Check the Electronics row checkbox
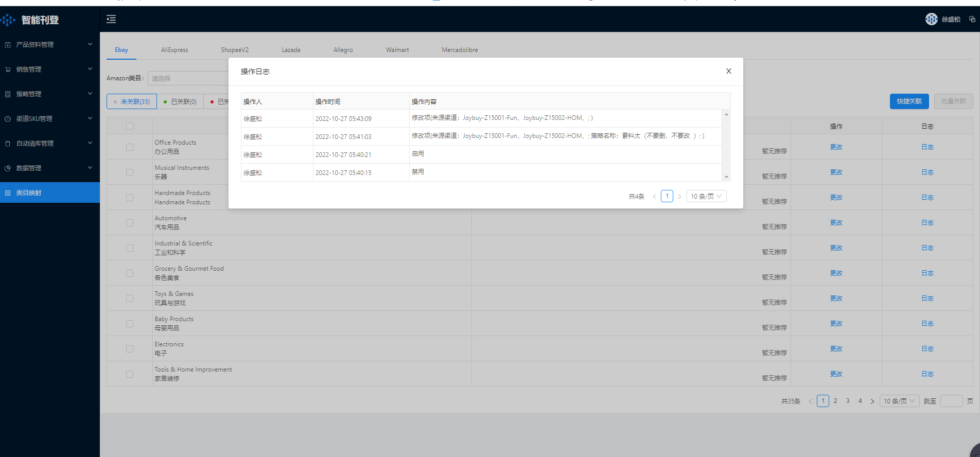 click(x=130, y=349)
